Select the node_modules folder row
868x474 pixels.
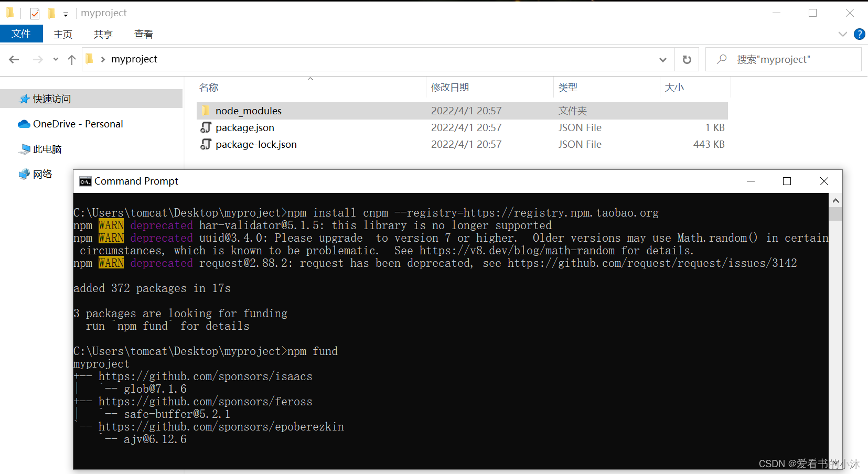tap(462, 111)
